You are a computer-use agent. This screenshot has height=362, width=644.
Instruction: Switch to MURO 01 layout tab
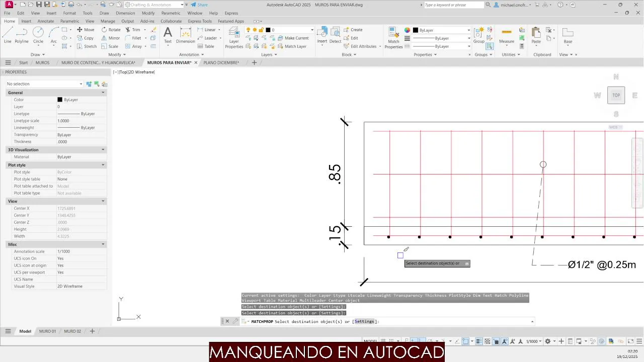tap(48, 331)
